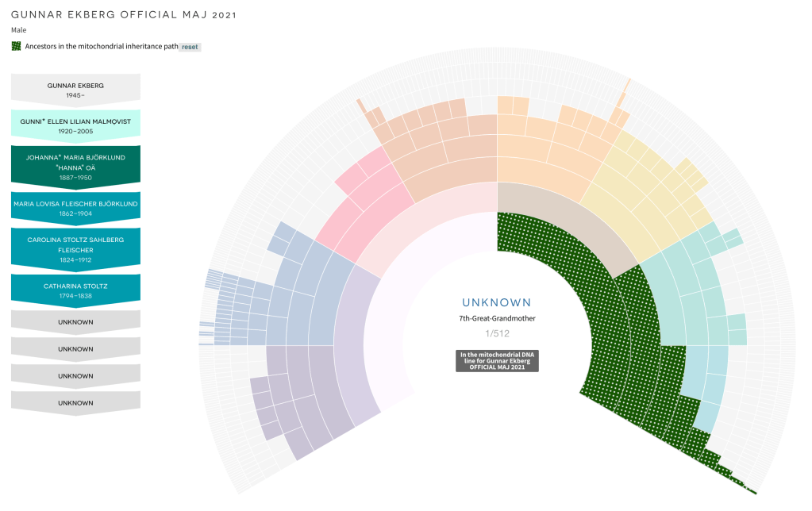This screenshot has height=511, width=812.
Task: Select Gunni Ellen Lilian Malmqvist entry
Action: point(75,125)
